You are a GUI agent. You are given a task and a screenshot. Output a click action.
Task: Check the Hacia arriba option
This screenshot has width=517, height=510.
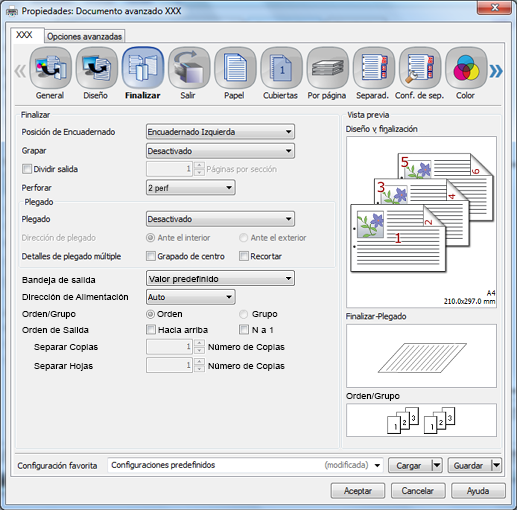click(x=151, y=330)
